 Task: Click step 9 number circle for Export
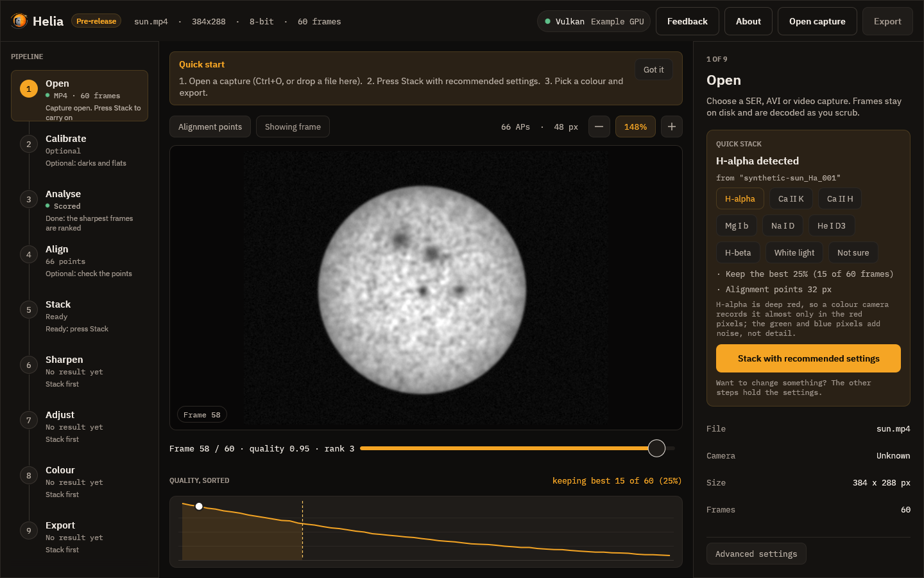click(x=29, y=530)
